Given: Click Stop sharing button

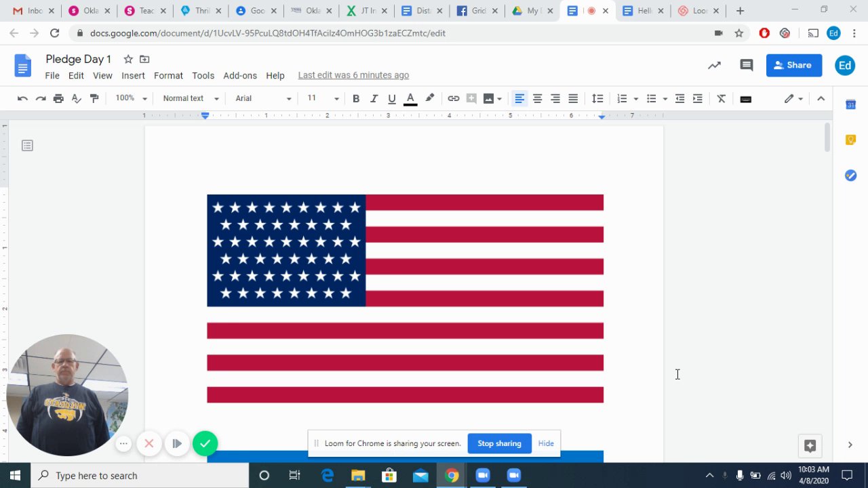Looking at the screenshot, I should point(499,443).
